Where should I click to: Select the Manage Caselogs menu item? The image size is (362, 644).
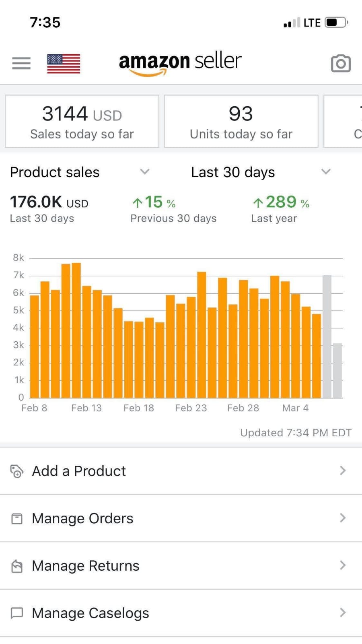click(90, 613)
